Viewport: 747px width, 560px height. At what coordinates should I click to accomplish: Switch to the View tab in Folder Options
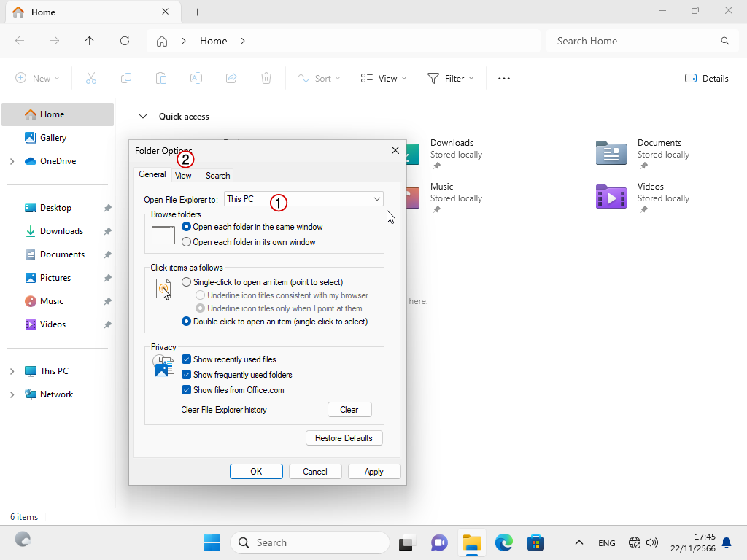click(183, 176)
